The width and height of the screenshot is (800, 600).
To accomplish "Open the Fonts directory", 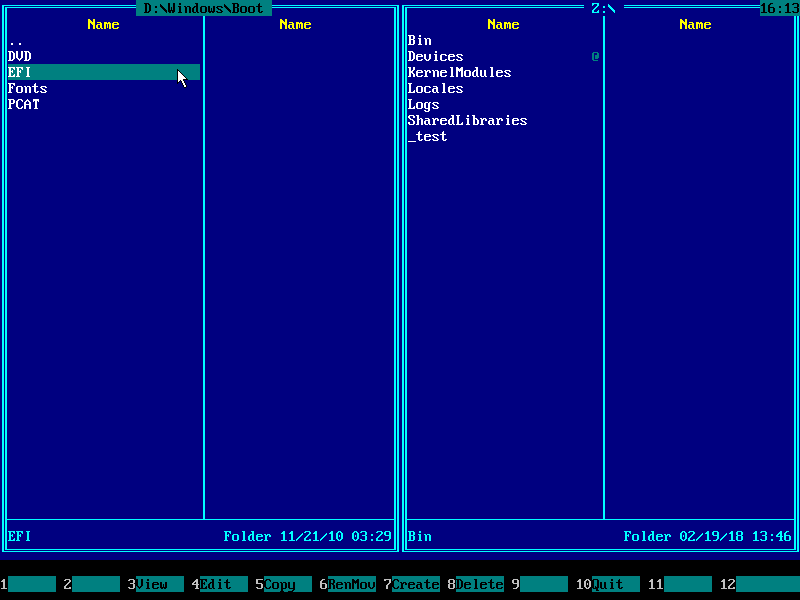I will [x=27, y=88].
